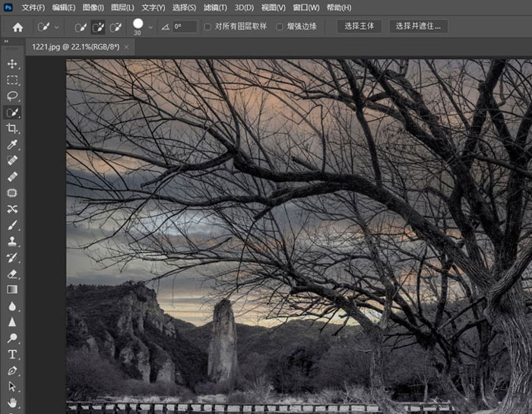Select the Hand tool
The image size is (532, 414).
12,402
